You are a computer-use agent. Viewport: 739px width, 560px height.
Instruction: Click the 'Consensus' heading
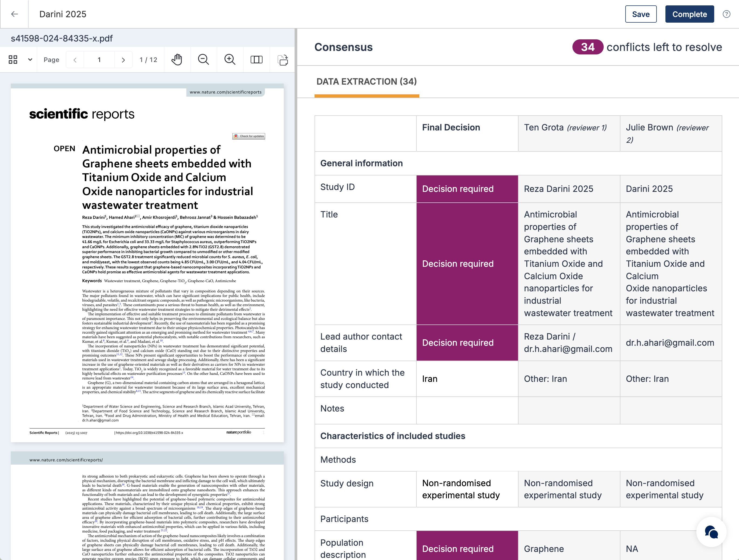[x=343, y=47]
